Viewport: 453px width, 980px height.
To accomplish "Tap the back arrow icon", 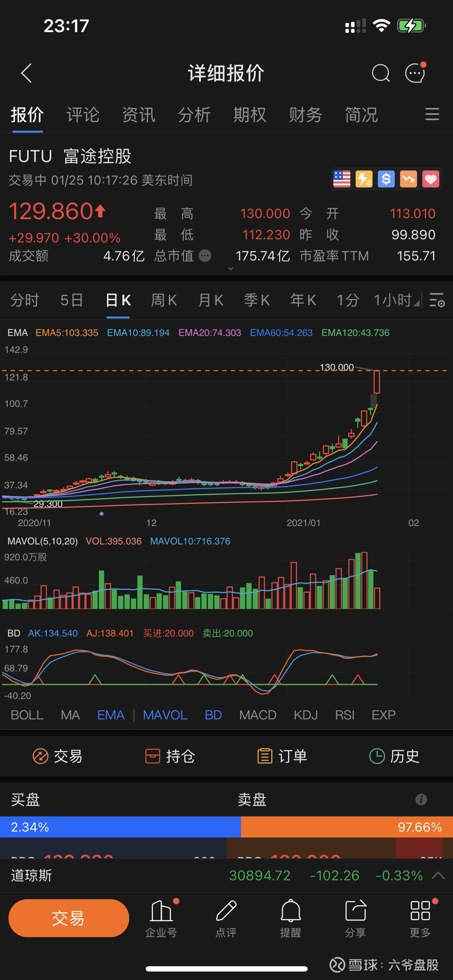I will (26, 73).
